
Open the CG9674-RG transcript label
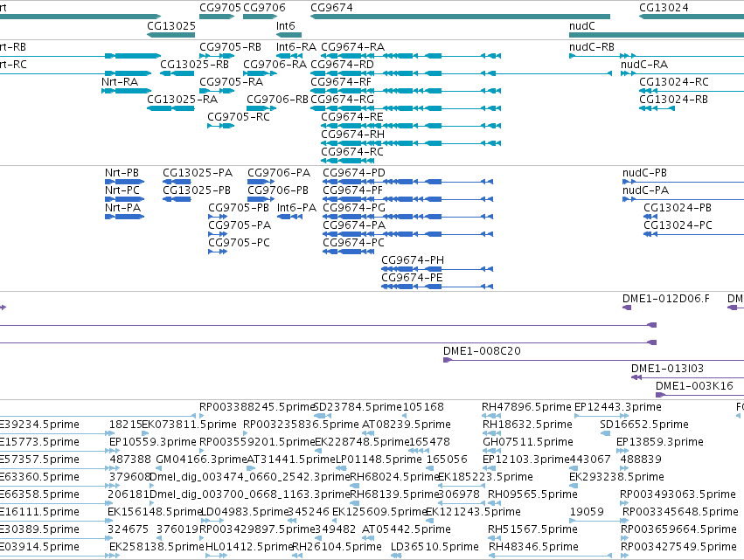(x=342, y=100)
